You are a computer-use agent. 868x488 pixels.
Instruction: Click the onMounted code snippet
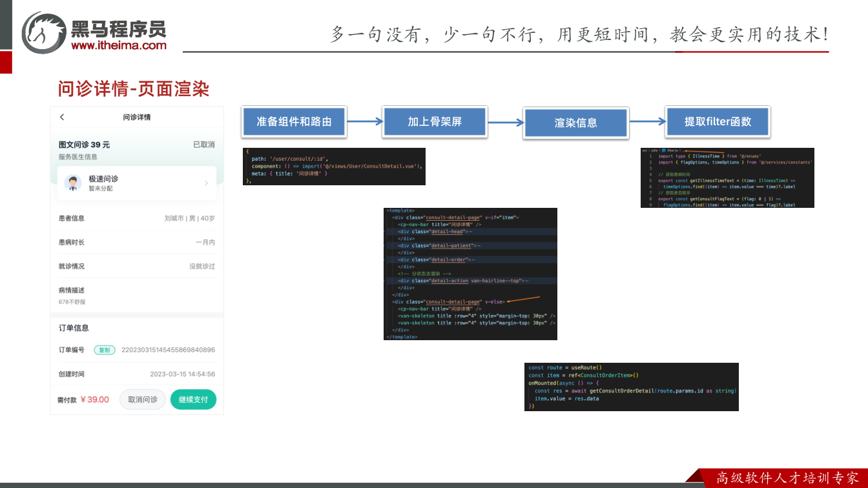(x=631, y=387)
